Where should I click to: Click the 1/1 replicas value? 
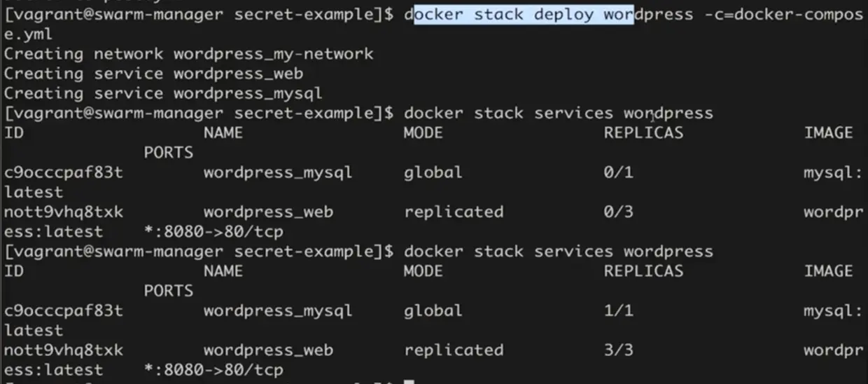(619, 310)
